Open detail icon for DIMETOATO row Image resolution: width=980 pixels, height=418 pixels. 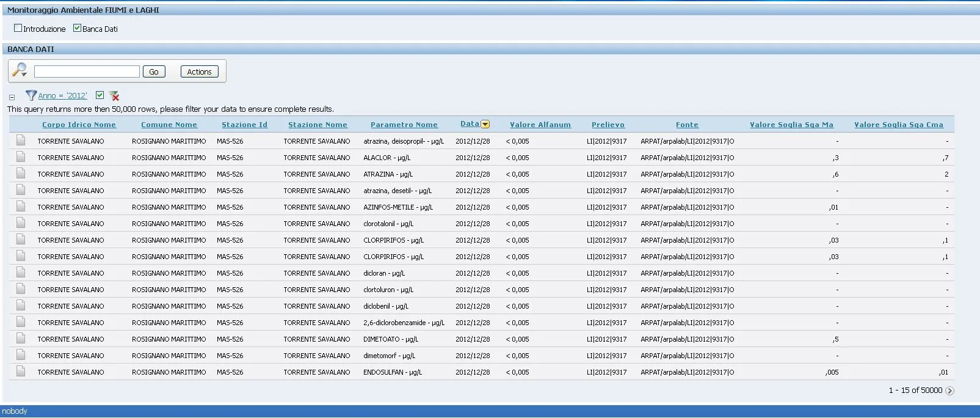click(x=21, y=339)
